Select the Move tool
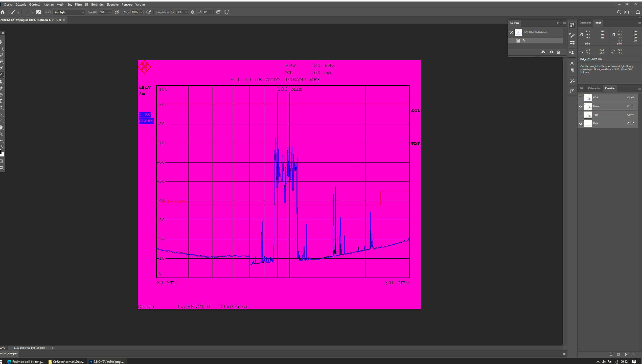This screenshot has height=364, width=642. (1, 42)
